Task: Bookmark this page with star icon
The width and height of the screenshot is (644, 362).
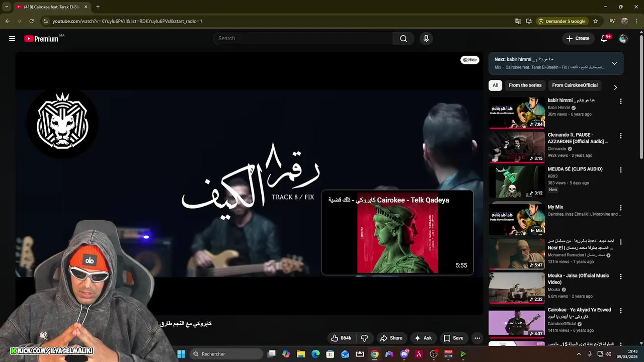Action: pos(596,21)
